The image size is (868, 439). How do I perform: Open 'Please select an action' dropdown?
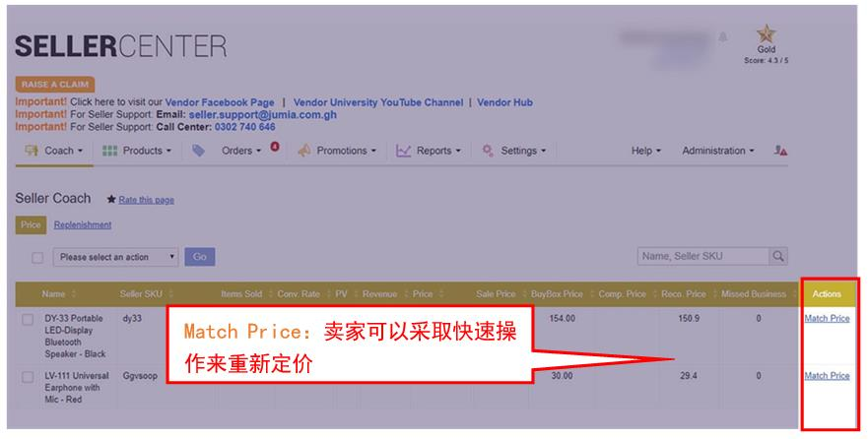115,257
